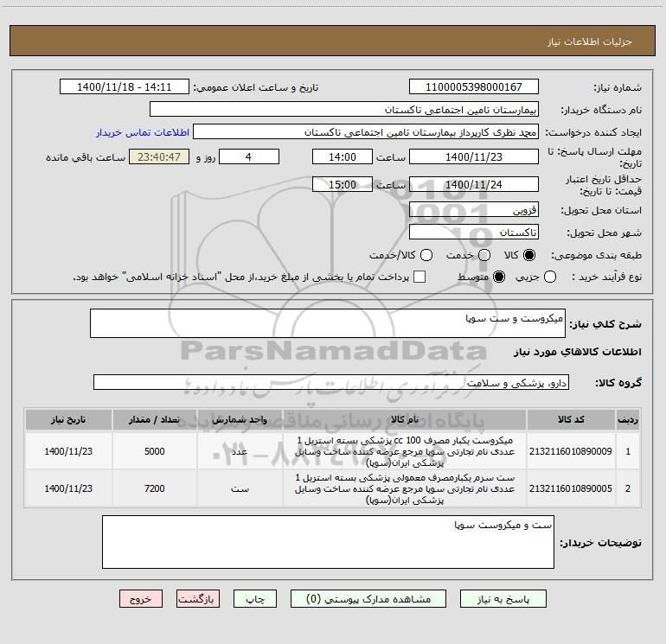This screenshot has height=644, width=666.
Task: Select the کالا/خدمت radio button
Action: click(426, 255)
